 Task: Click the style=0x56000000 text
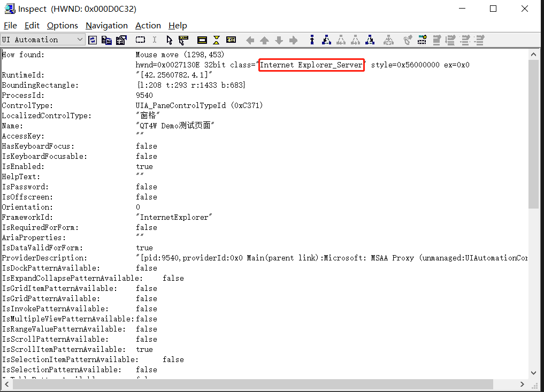405,65
